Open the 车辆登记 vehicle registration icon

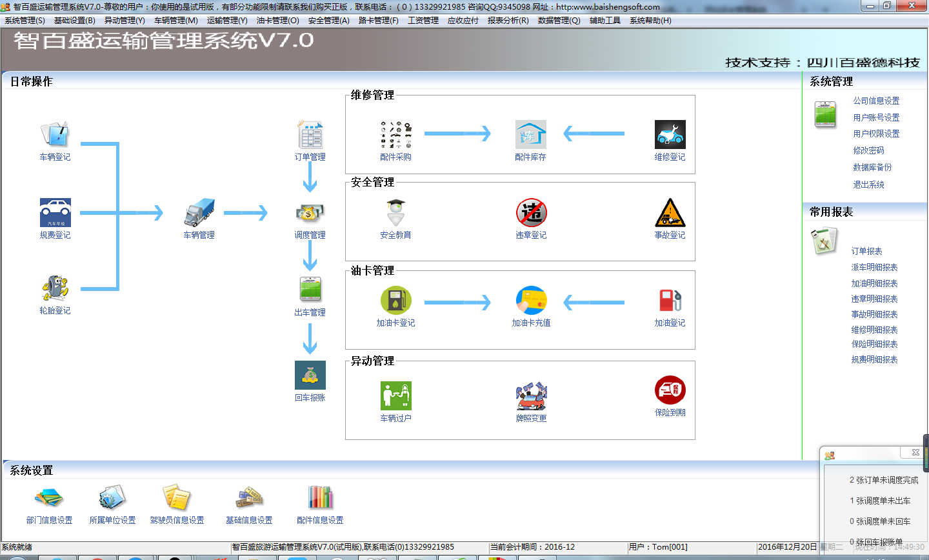pyautogui.click(x=55, y=134)
